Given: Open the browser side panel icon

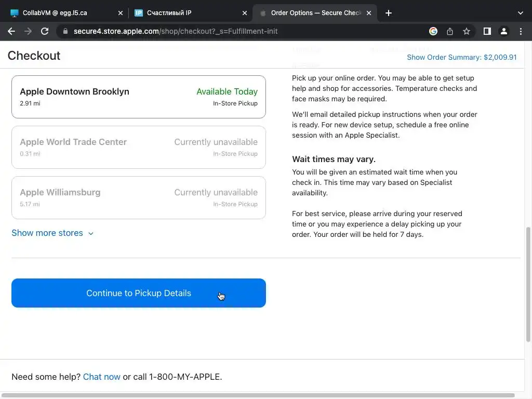Looking at the screenshot, I should click(487, 31).
